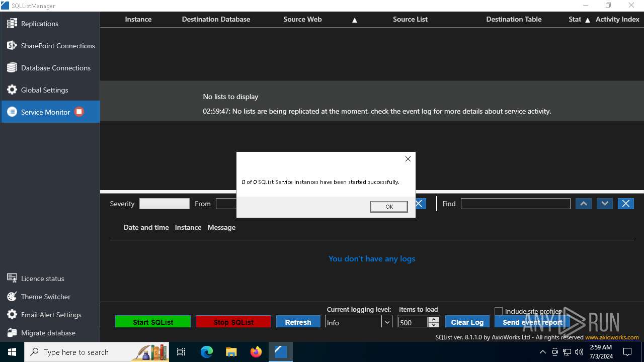Launch Microsoft Edge from taskbar
This screenshot has width=644, height=362.
pos(207,352)
